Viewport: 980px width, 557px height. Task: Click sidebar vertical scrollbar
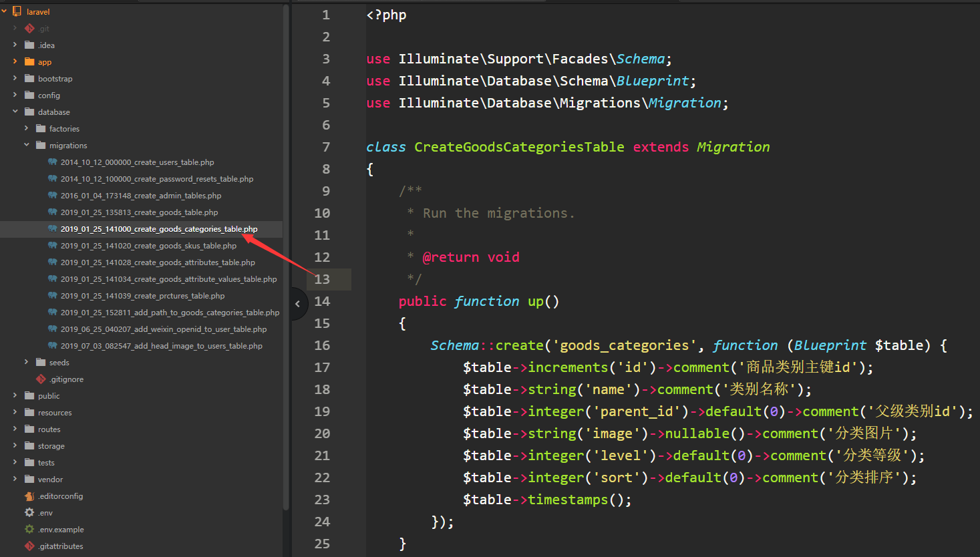pyautogui.click(x=286, y=257)
